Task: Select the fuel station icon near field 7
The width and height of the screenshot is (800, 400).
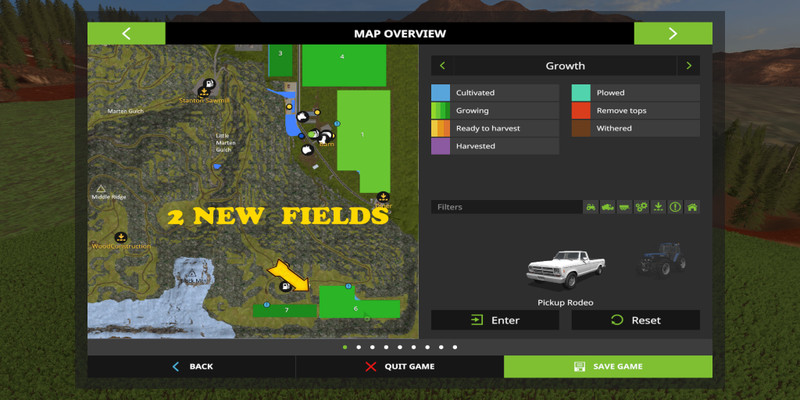Action: pyautogui.click(x=286, y=287)
